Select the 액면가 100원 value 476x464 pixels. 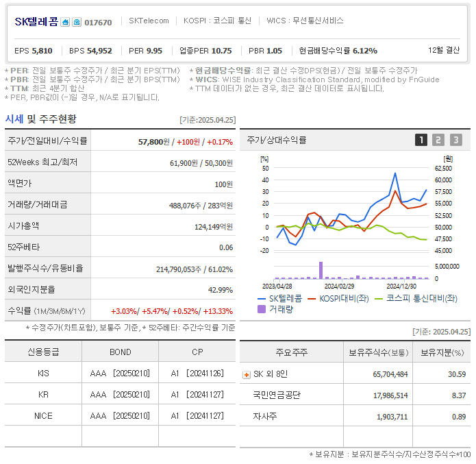pyautogui.click(x=224, y=184)
